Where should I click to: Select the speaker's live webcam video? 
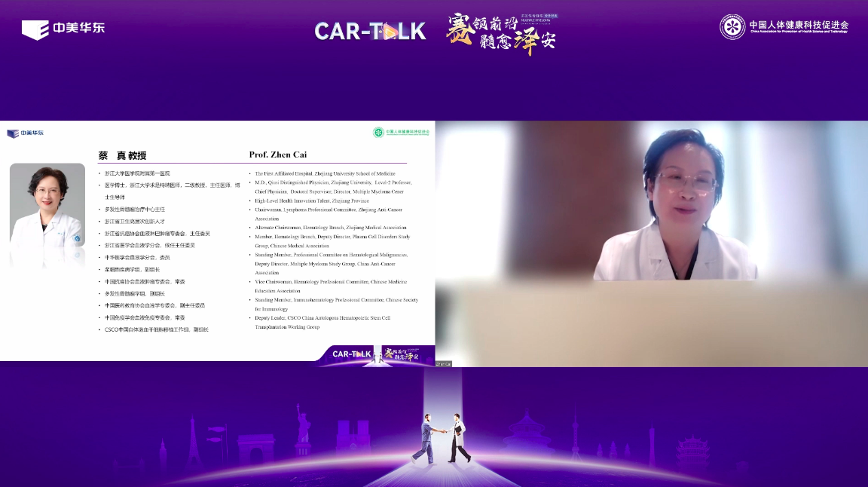click(651, 243)
